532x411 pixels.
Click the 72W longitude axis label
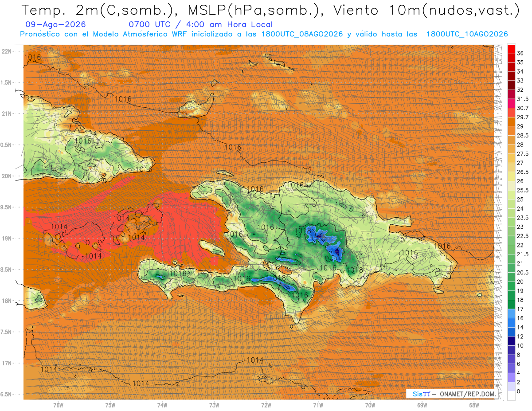pos(266,405)
